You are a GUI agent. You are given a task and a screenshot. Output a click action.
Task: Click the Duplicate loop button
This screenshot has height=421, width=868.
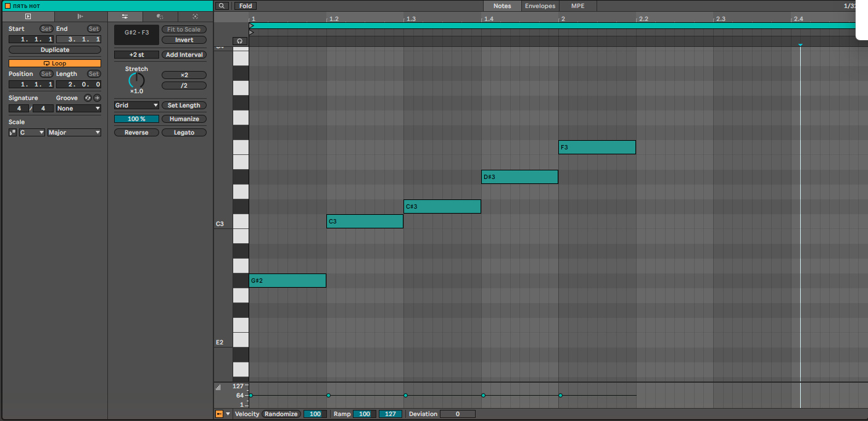55,50
